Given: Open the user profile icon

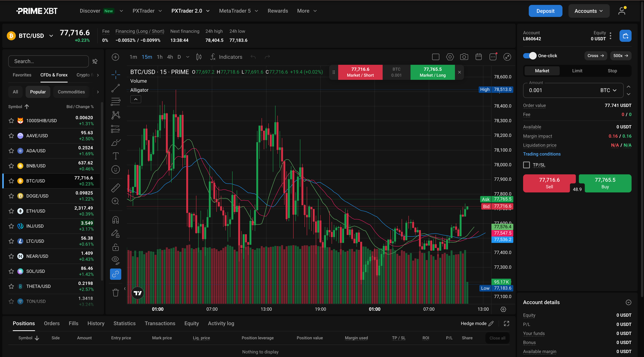Looking at the screenshot, I should pos(622,11).
